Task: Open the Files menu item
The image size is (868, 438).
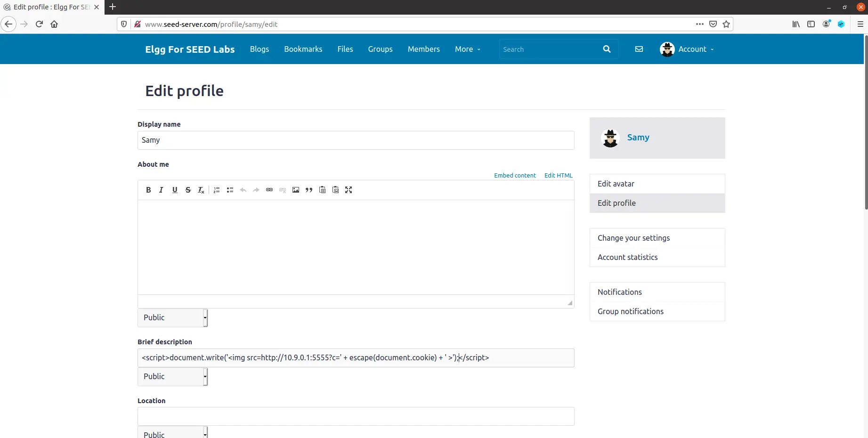Action: (345, 49)
